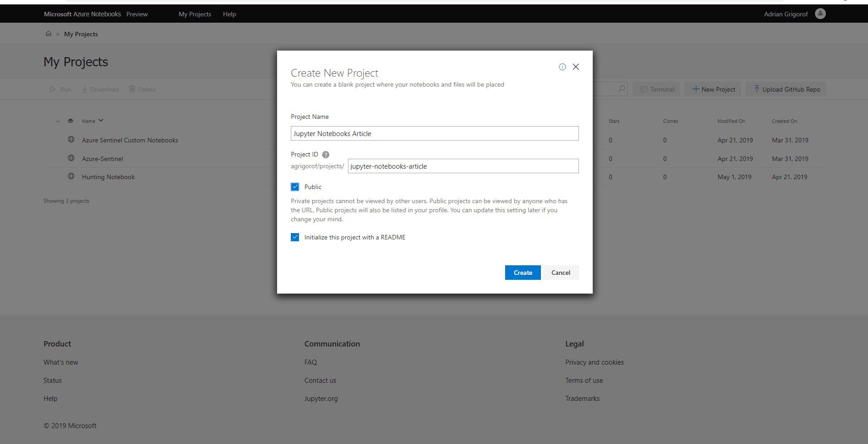Click the Delete toolbar button

[142, 89]
